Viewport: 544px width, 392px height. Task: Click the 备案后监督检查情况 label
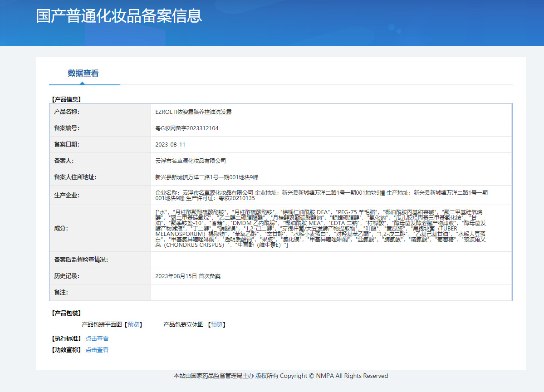click(81, 260)
